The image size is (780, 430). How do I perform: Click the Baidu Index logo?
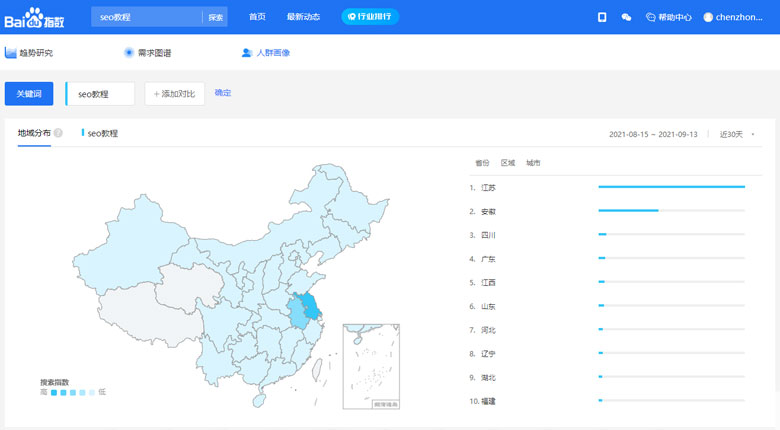click(x=40, y=17)
